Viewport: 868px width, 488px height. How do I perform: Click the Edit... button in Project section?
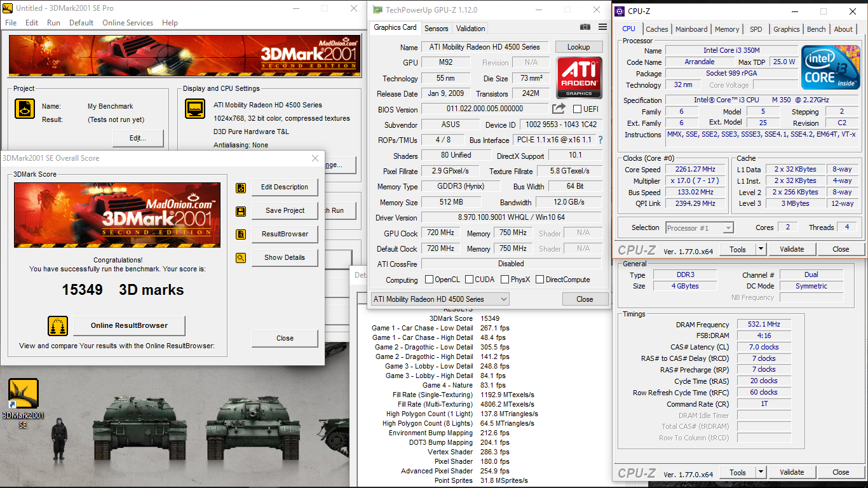point(138,138)
